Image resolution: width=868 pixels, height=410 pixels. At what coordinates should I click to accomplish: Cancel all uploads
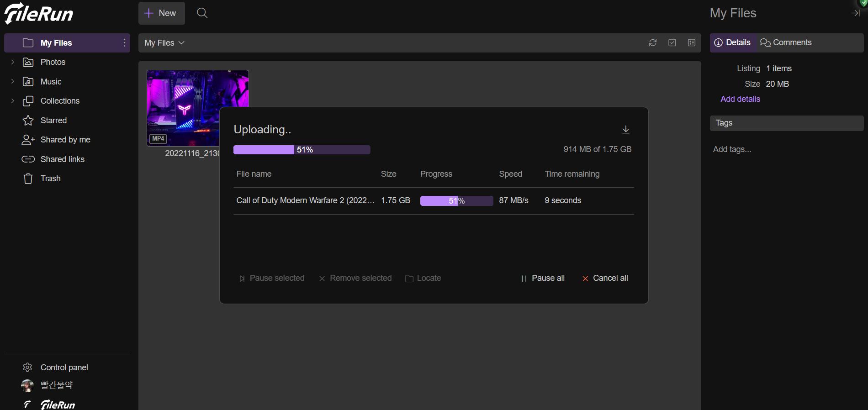click(x=605, y=278)
